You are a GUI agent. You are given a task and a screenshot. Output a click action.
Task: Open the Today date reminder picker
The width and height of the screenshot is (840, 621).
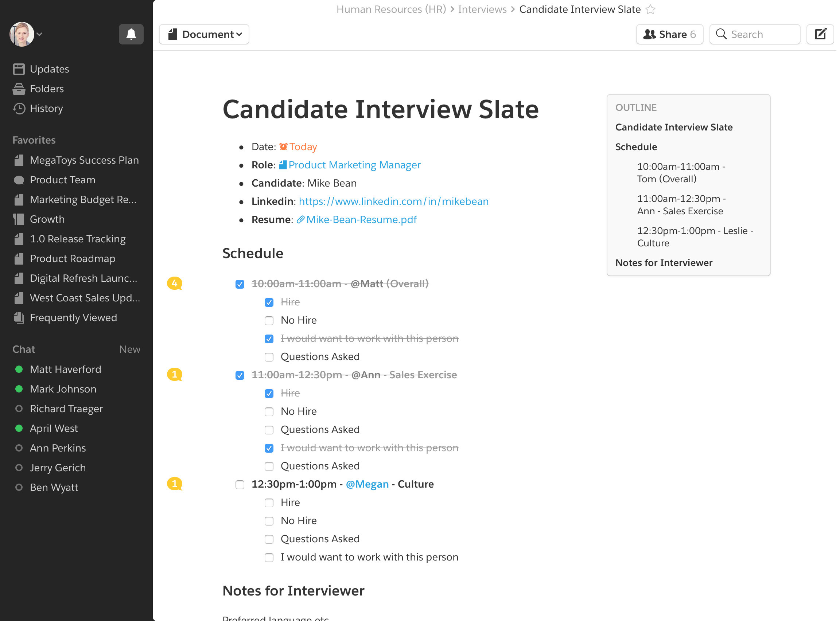(x=298, y=147)
